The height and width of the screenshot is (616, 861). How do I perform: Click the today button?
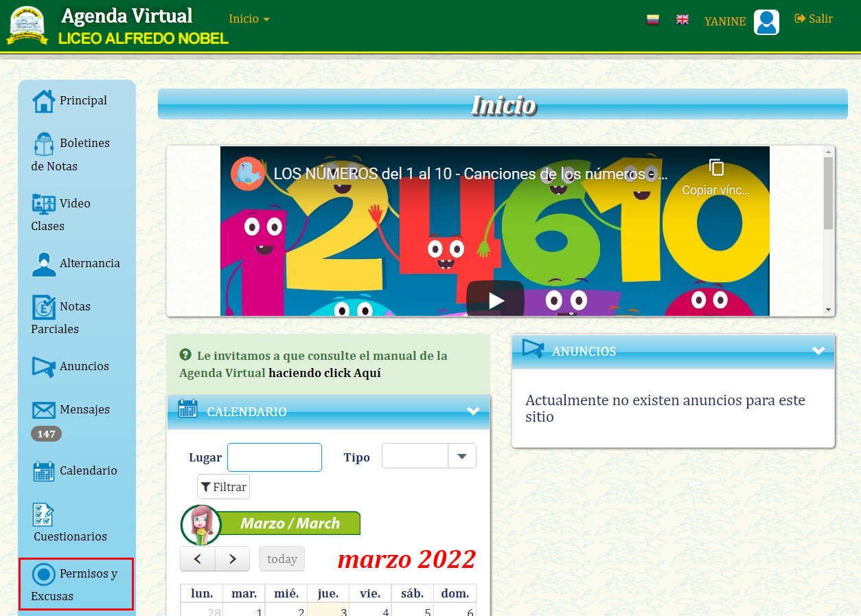click(282, 558)
